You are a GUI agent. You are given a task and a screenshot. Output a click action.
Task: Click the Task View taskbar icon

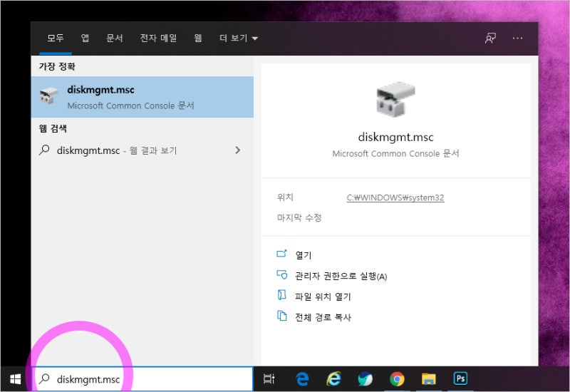(269, 379)
